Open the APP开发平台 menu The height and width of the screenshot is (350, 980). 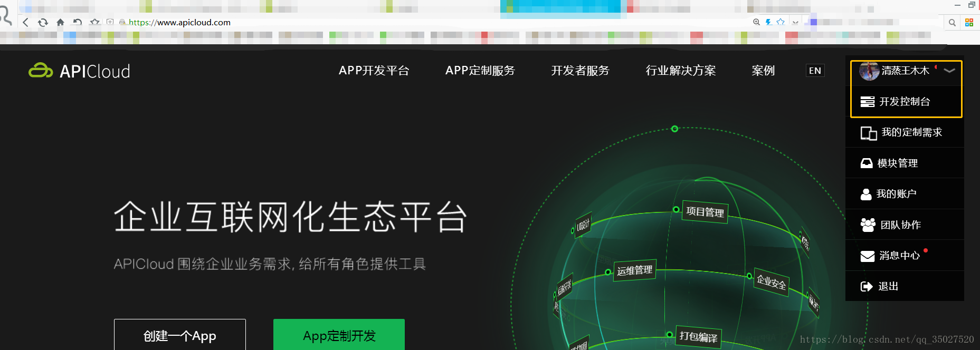pyautogui.click(x=374, y=71)
